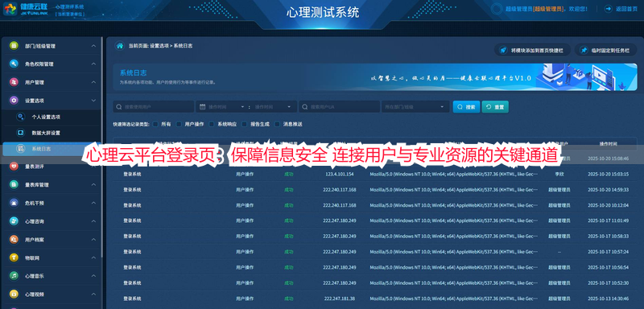Expand the 心理音乐 chevron
This screenshot has height=309, width=644.
coord(93,276)
